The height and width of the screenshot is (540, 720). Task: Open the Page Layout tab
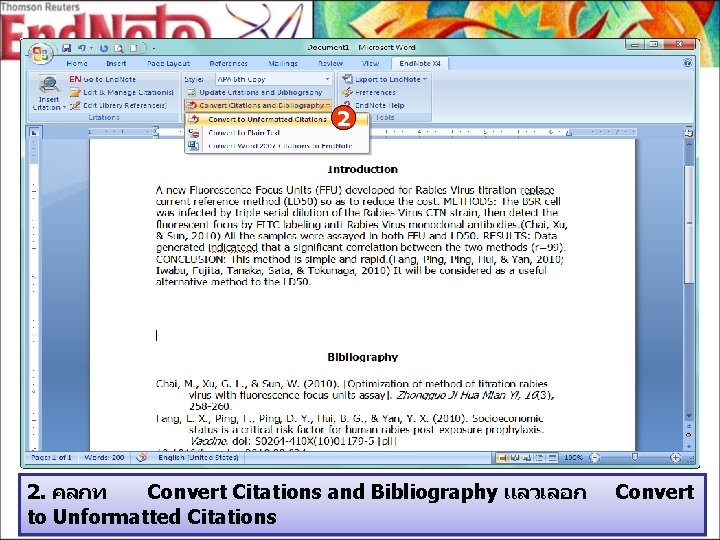coord(169,63)
